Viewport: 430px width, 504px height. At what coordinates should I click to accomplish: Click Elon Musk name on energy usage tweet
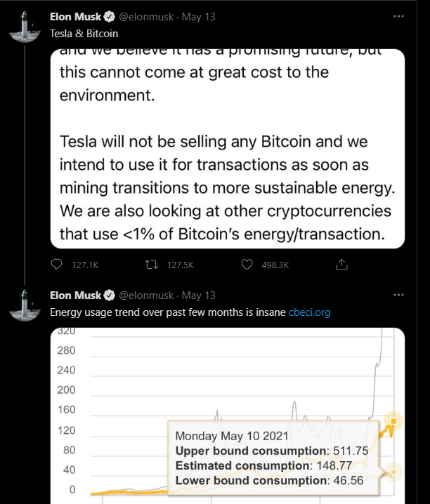click(75, 296)
